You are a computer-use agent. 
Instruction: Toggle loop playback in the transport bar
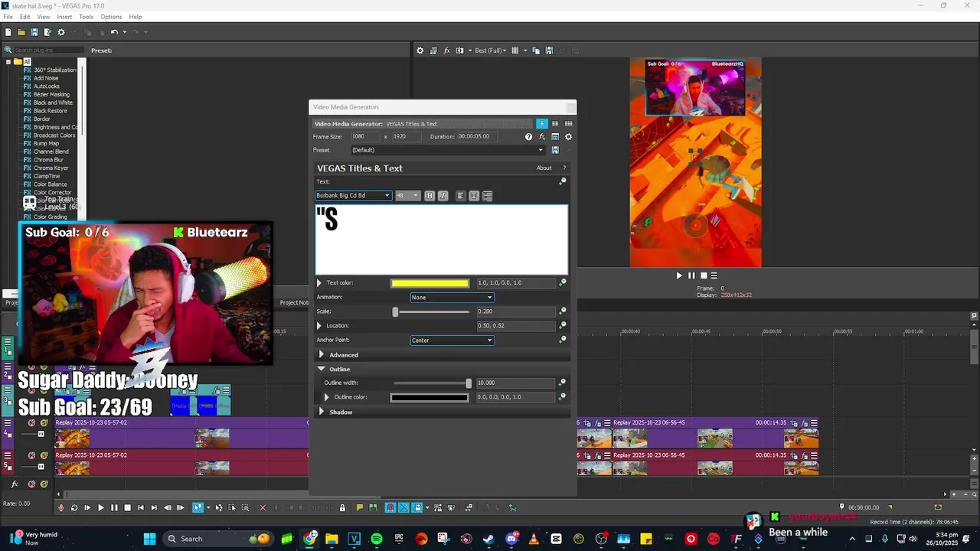coord(74,507)
